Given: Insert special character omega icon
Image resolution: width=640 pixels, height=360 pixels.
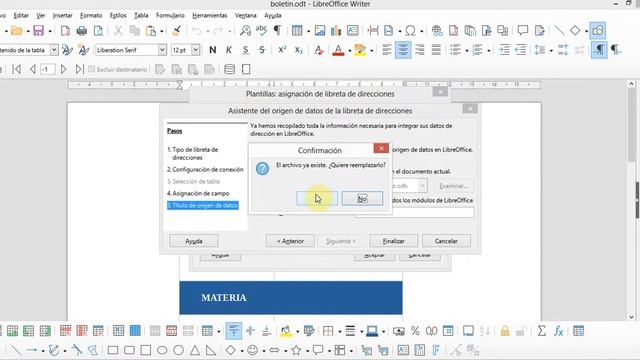Looking at the screenshot, I should (410, 31).
